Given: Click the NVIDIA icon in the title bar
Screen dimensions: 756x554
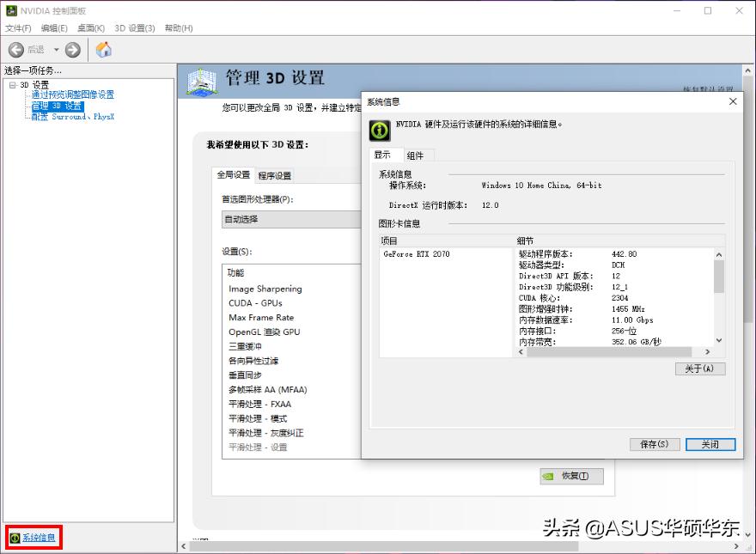Looking at the screenshot, I should 10,9.
